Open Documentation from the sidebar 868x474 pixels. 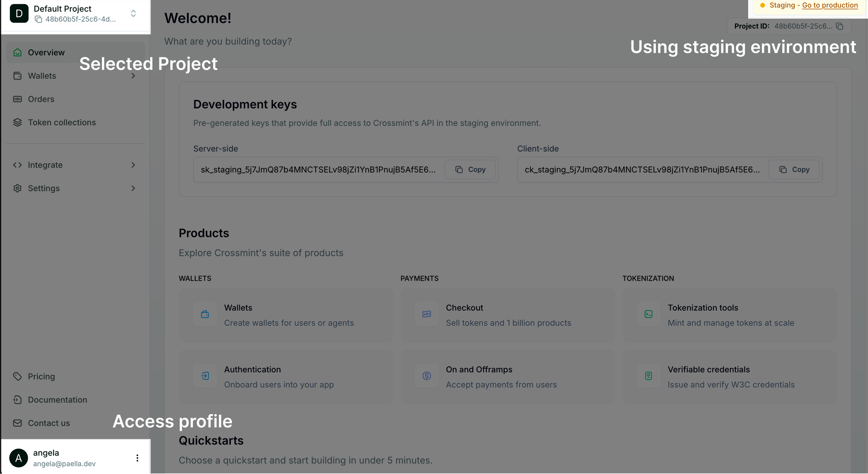(76, 400)
